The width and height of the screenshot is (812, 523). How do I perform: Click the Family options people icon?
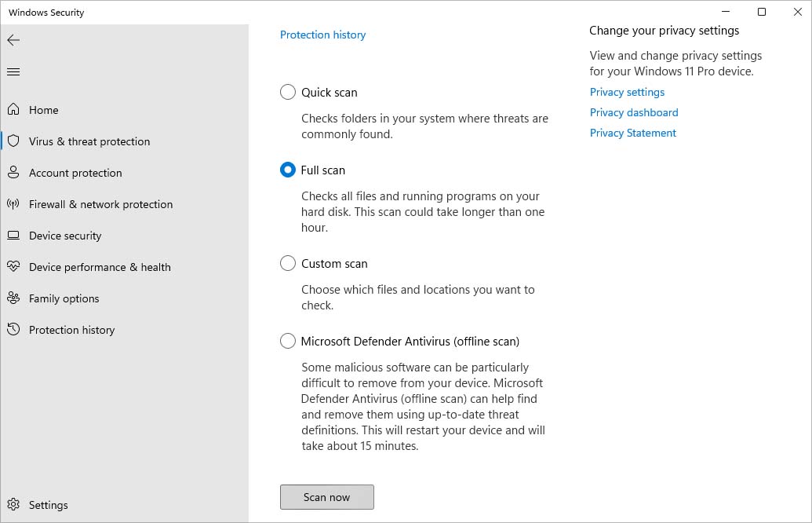[13, 298]
